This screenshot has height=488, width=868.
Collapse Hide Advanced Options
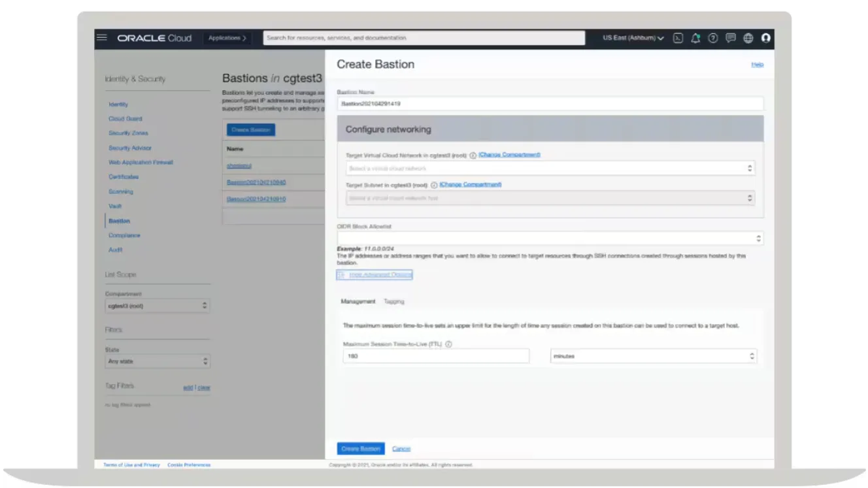coord(375,275)
